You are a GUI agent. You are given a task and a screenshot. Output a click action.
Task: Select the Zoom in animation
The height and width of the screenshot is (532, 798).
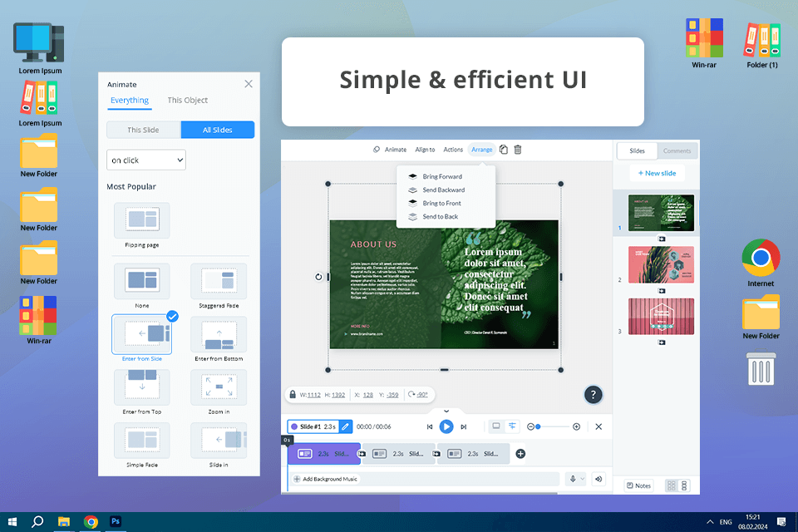219,387
